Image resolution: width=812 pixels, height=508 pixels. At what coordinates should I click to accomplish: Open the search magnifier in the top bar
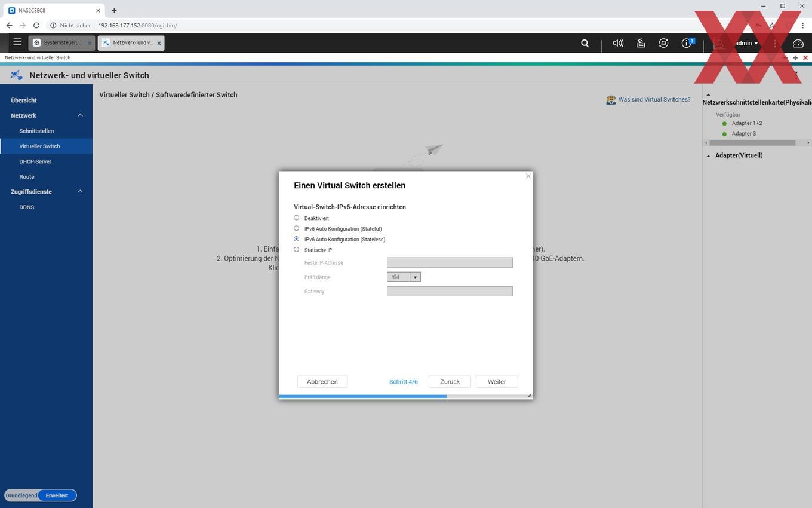coord(585,43)
